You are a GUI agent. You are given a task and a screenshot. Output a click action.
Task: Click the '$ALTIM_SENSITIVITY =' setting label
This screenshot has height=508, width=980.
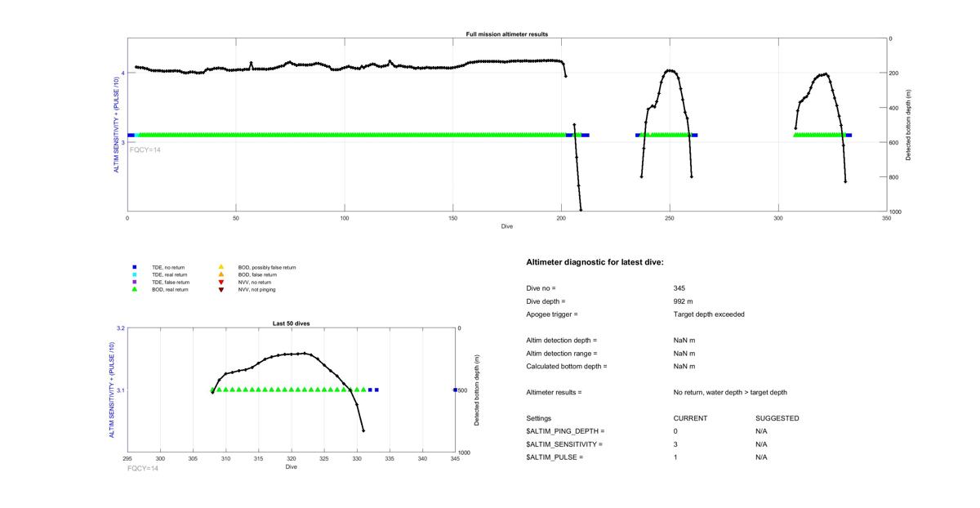point(564,444)
